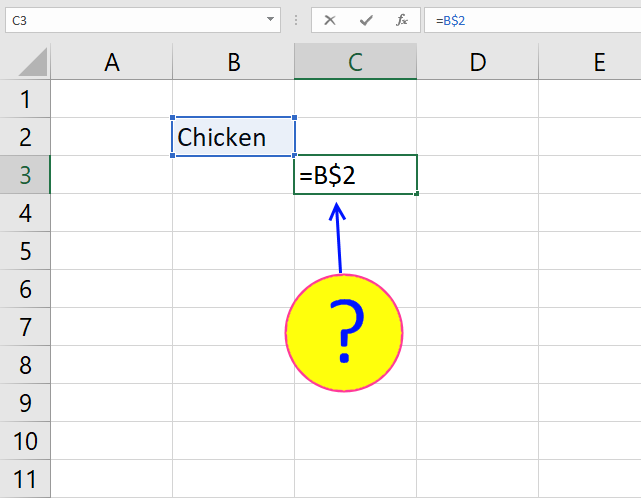Cancel the formula entry with the X icon
The width and height of the screenshot is (641, 498).
click(x=329, y=20)
